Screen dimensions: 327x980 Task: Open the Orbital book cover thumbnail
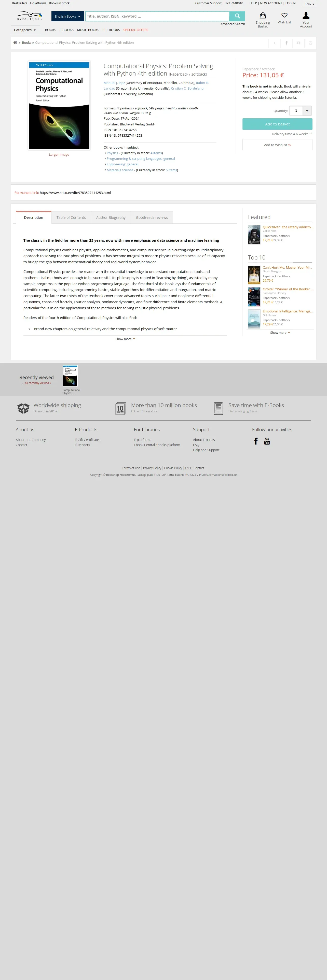click(254, 297)
